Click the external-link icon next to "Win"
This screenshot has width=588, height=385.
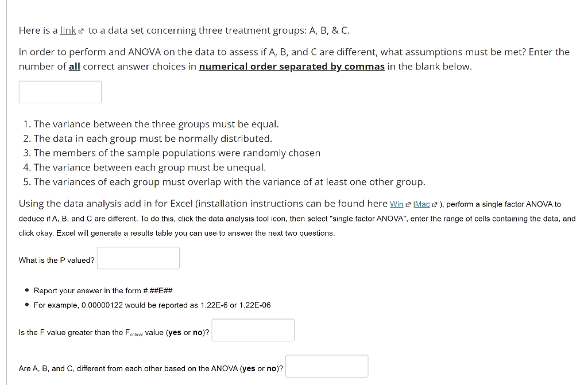coord(409,204)
